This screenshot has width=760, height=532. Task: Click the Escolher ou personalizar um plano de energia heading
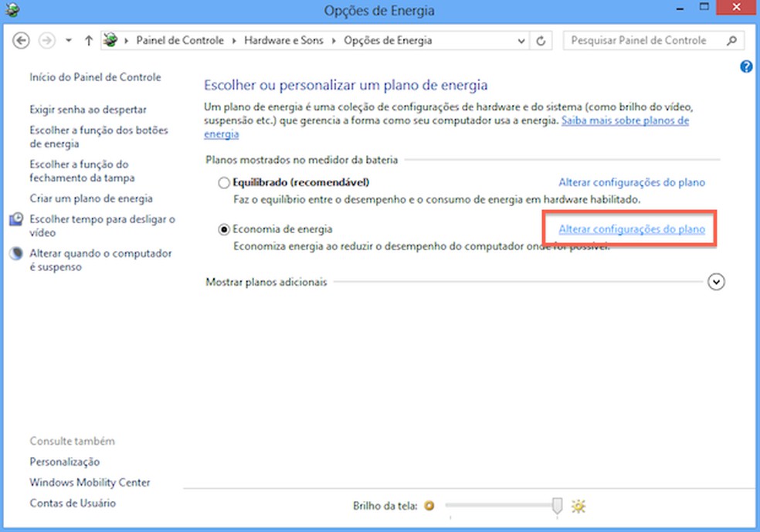coord(345,85)
